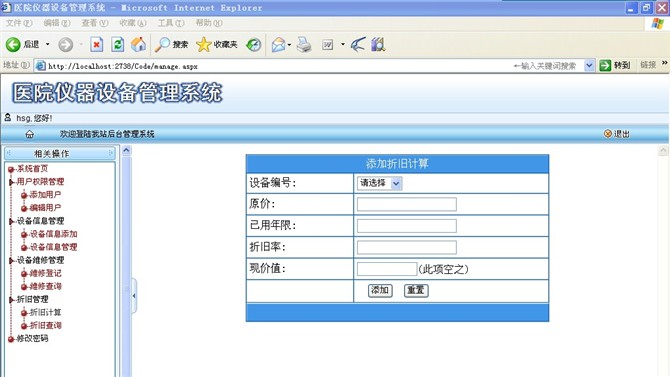Open the 设备编号 请选择 dropdown
670x377 pixels.
coord(379,183)
